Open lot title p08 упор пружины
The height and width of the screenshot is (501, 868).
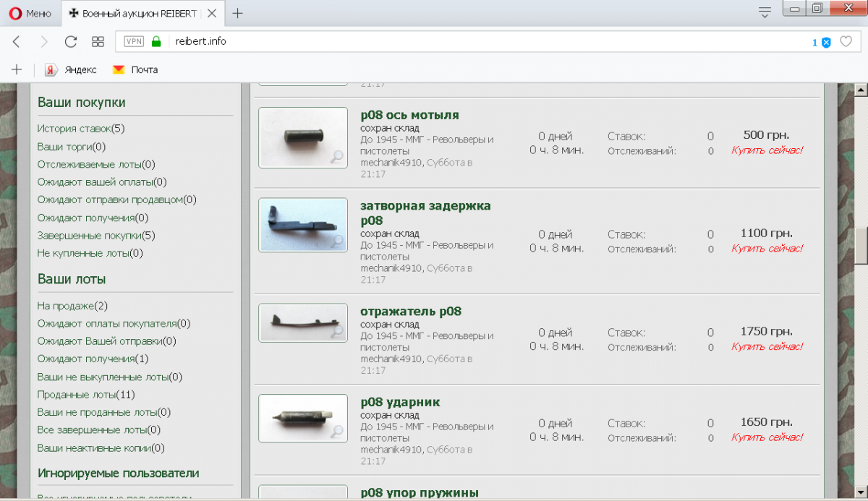click(x=420, y=492)
